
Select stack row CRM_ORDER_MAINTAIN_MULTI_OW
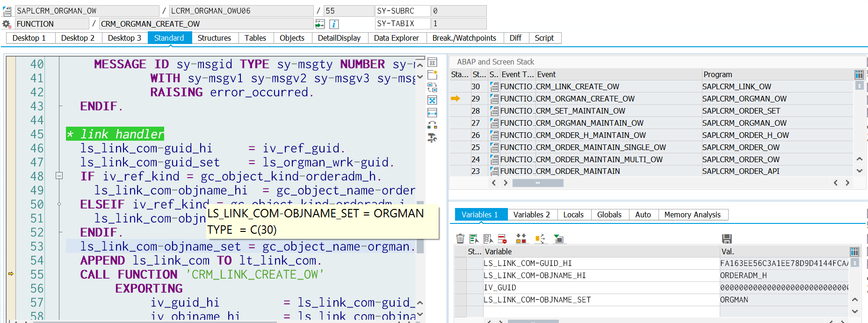tap(651, 159)
